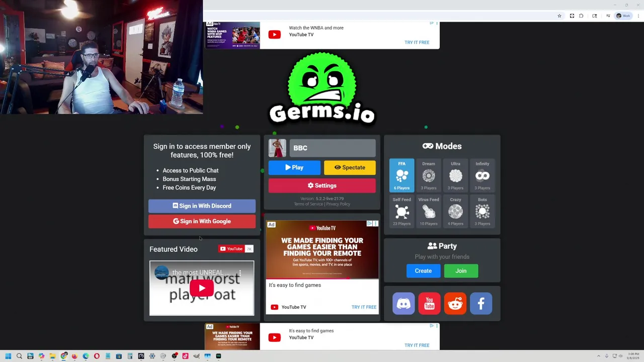
Task: Sign in with Google
Action: [202, 221]
